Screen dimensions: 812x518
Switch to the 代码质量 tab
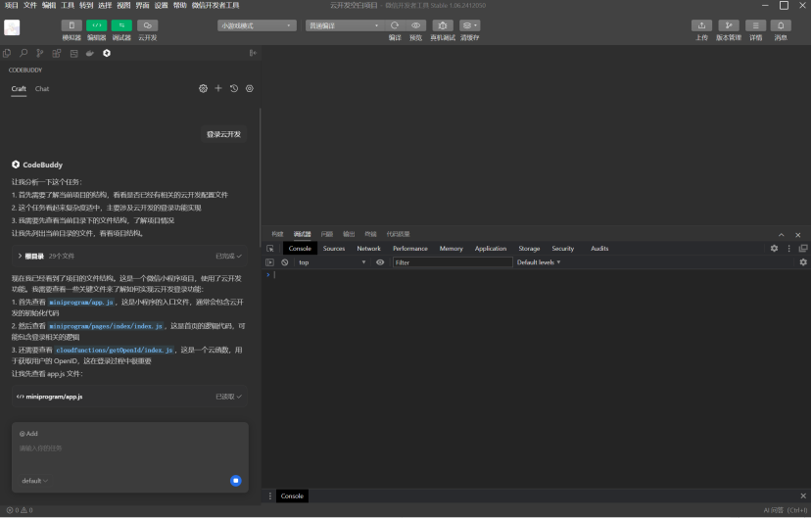[x=399, y=234]
